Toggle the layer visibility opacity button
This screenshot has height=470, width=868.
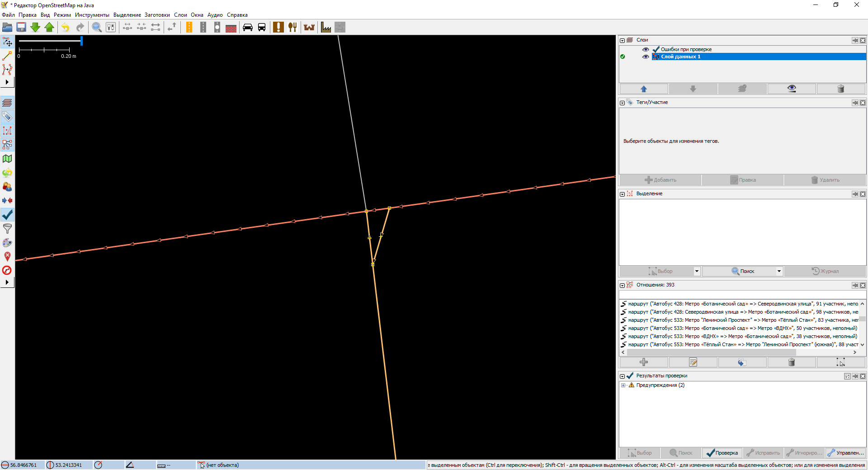click(792, 89)
